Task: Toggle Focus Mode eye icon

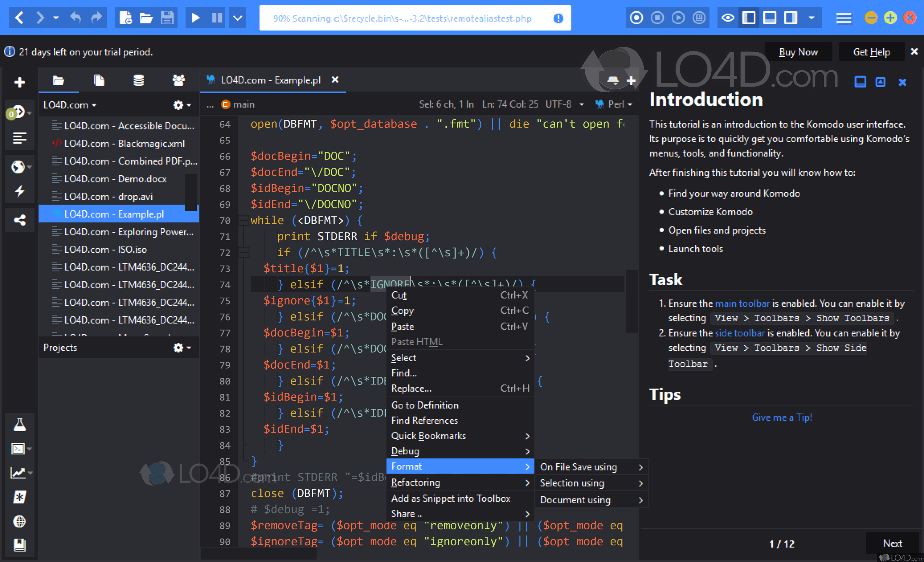Action: pos(728,18)
